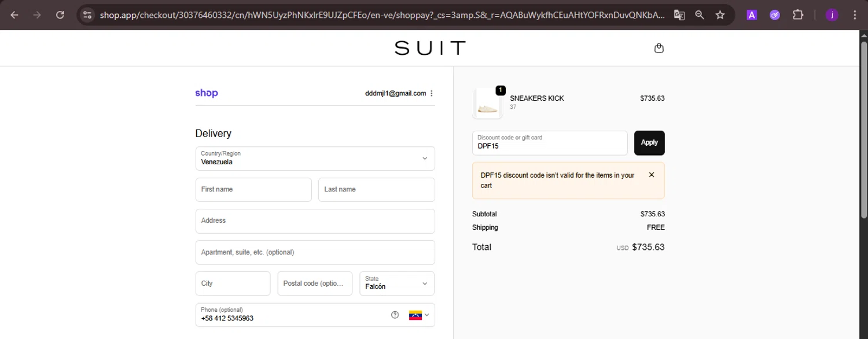Click the phone help question icon

tap(395, 315)
